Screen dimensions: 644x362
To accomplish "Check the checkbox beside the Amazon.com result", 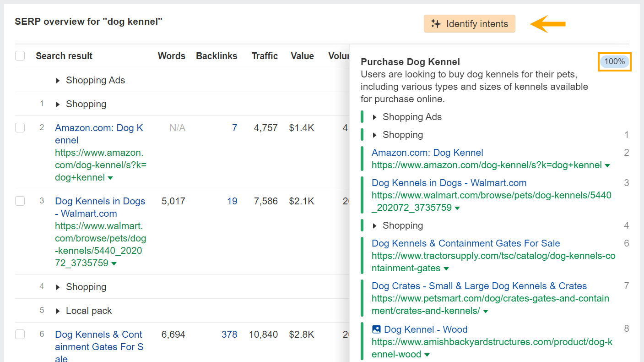I will point(20,127).
